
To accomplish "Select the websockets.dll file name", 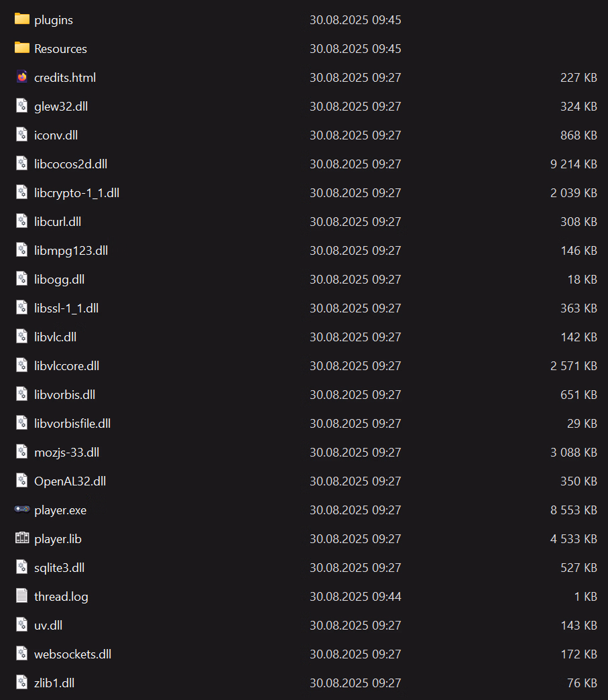I will pyautogui.click(x=72, y=654).
